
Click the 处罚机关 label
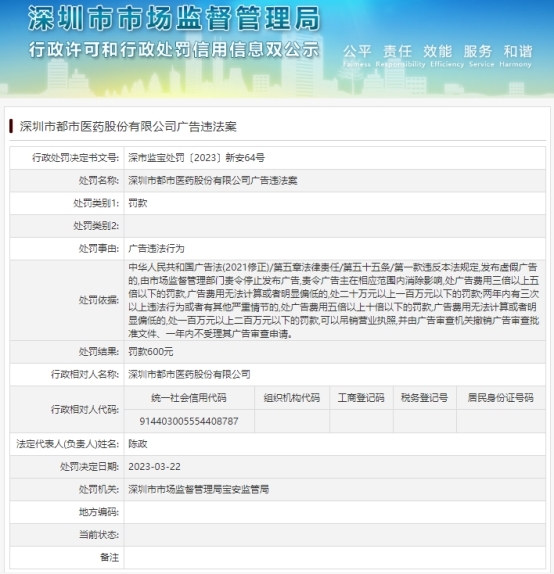[98, 489]
